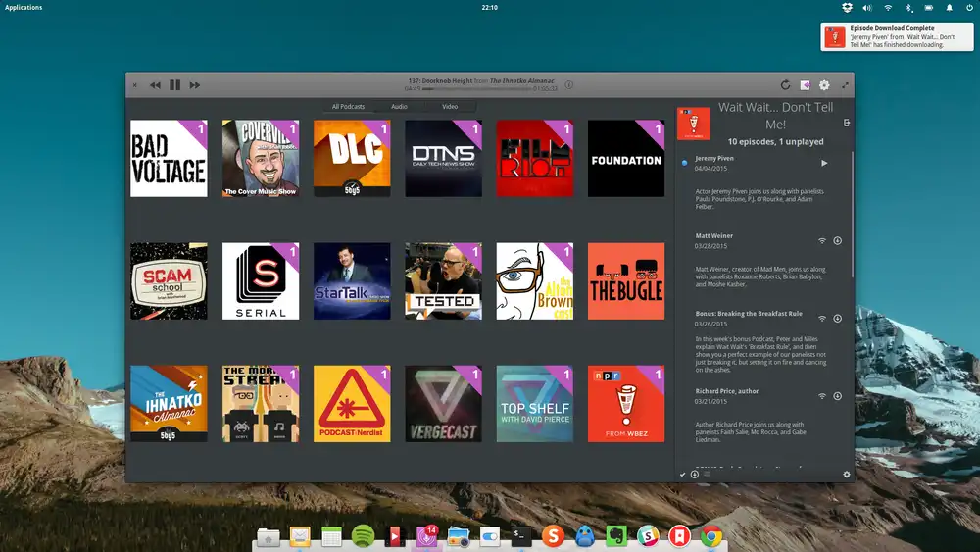
Task: Open Wait Wait NPR cover in grid
Action: click(626, 404)
